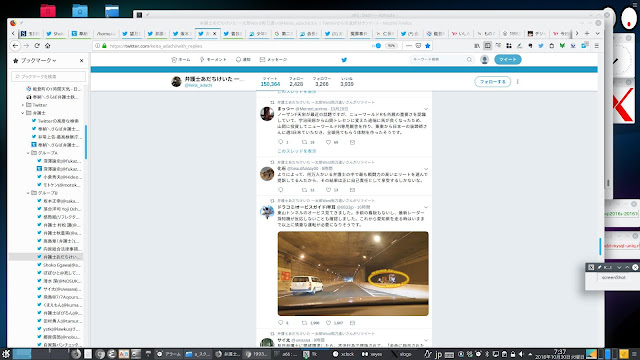Reply to the tunnel photo tweet
This screenshot has height=360, width=640.
tap(280, 323)
